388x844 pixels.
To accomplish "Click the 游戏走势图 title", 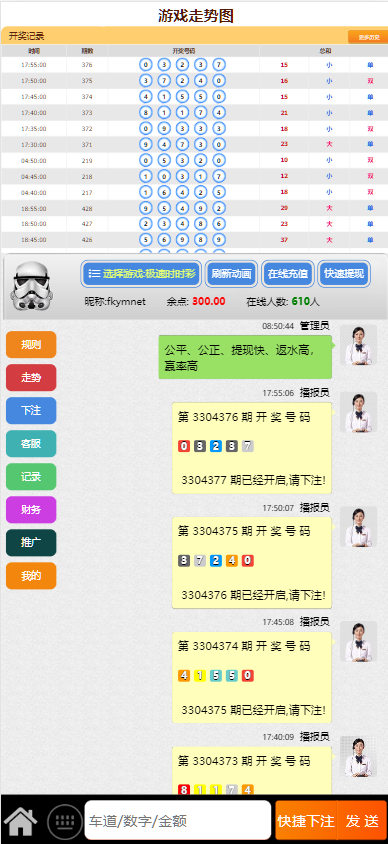I will 196,16.
